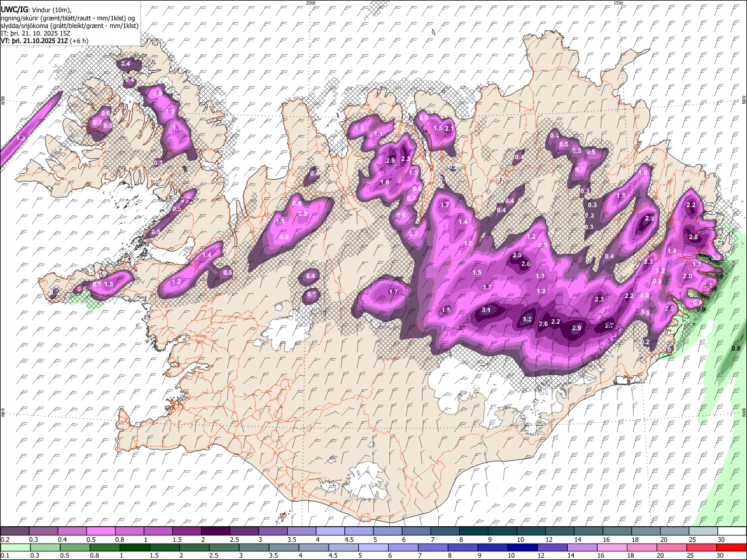Pick upper legend swatch between 2 and 2.5
The height and width of the screenshot is (560, 747).
[215, 531]
